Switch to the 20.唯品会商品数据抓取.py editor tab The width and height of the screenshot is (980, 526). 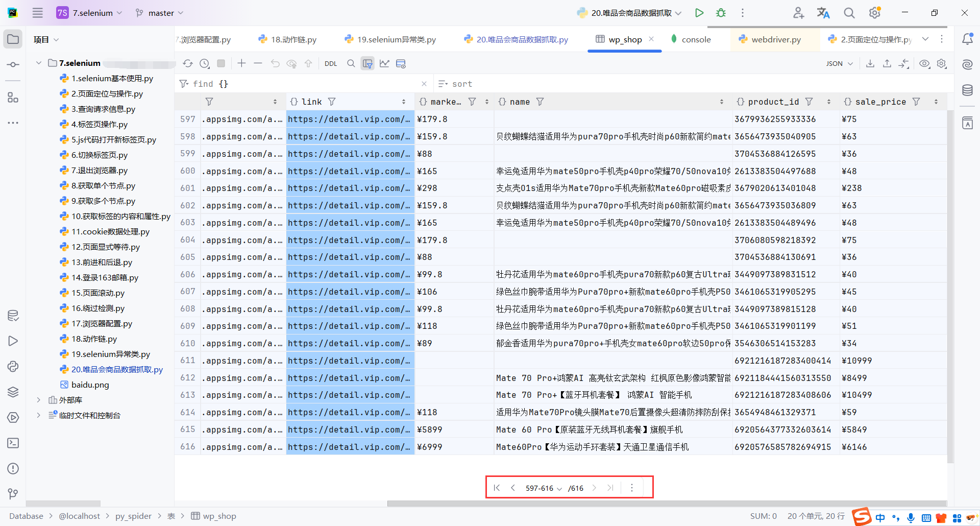point(516,39)
